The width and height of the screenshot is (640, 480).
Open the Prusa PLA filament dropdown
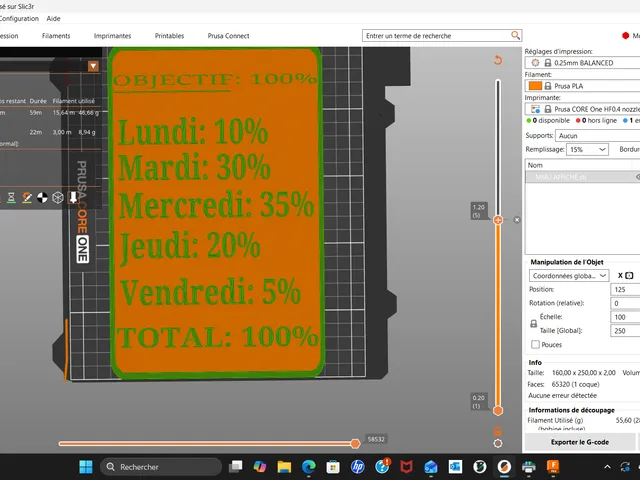coord(582,86)
